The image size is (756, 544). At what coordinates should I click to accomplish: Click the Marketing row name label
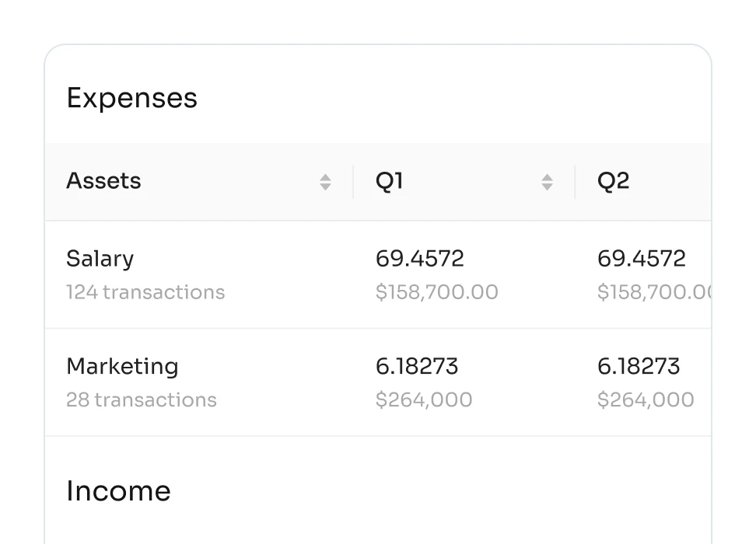(122, 366)
